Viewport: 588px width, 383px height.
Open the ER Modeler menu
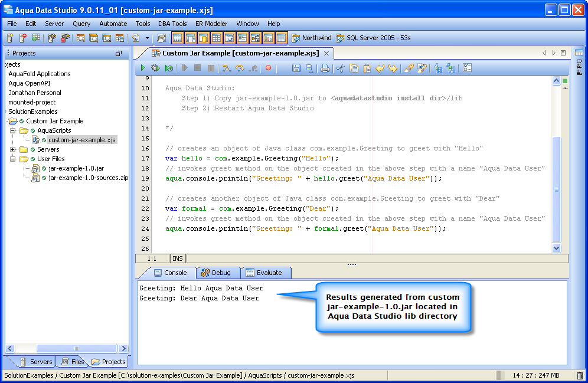click(x=211, y=24)
